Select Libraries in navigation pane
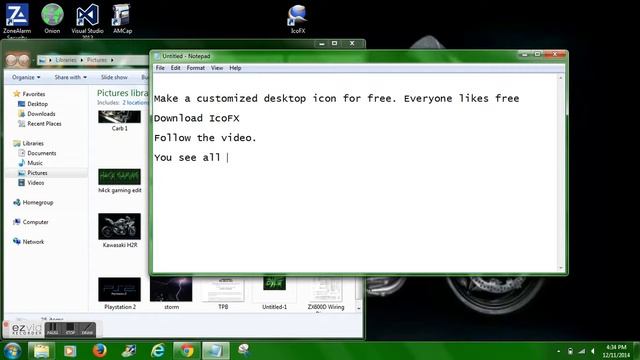The width and height of the screenshot is (640, 360). (33, 143)
